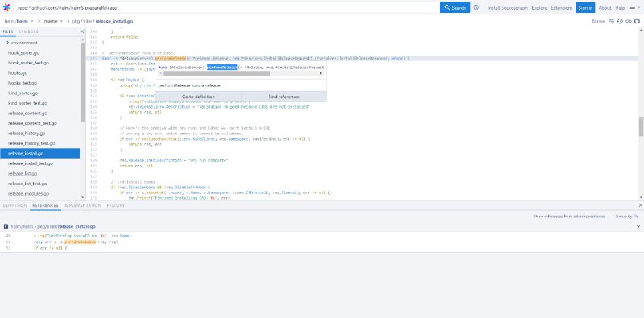Switch to the HISTORY tab
This screenshot has height=318, width=644.
115,205
